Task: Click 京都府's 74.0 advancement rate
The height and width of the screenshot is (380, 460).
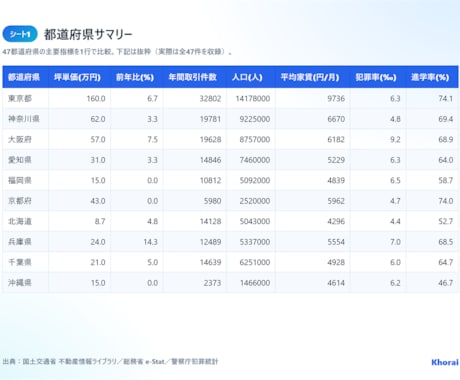Action: [446, 201]
